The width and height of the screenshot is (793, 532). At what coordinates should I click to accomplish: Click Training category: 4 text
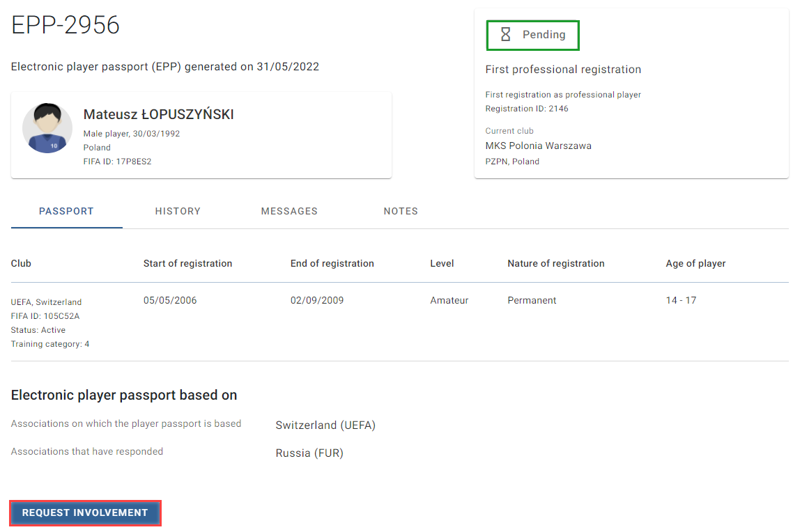pos(50,344)
